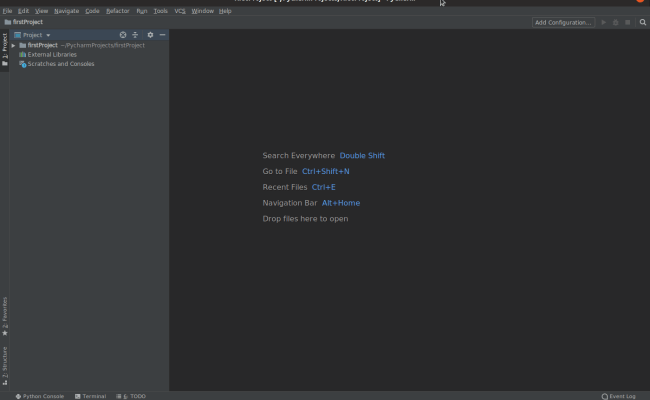Image resolution: width=650 pixels, height=400 pixels.
Task: Click the green Run arrow icon
Action: click(604, 22)
